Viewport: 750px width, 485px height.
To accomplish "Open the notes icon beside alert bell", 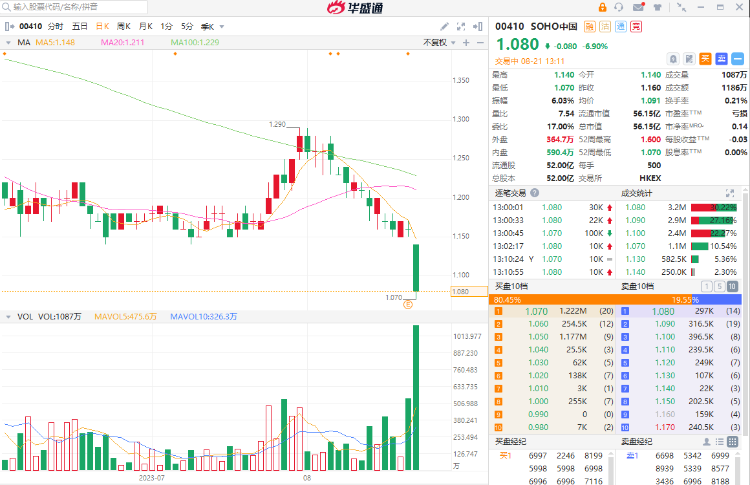I will click(x=689, y=59).
